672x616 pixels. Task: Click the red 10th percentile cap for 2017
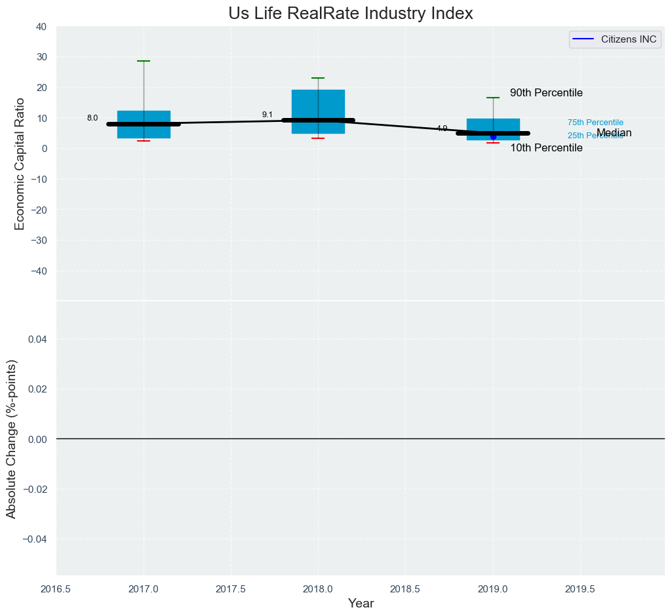[x=144, y=141]
